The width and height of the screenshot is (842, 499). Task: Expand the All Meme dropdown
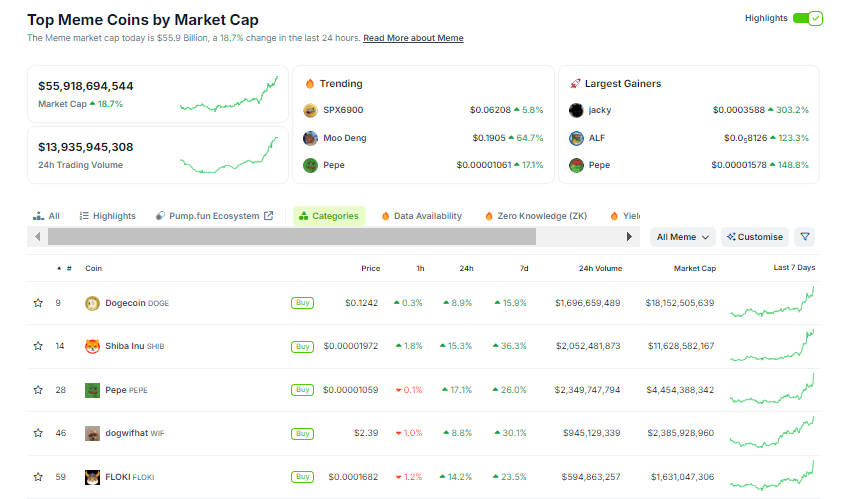point(683,237)
